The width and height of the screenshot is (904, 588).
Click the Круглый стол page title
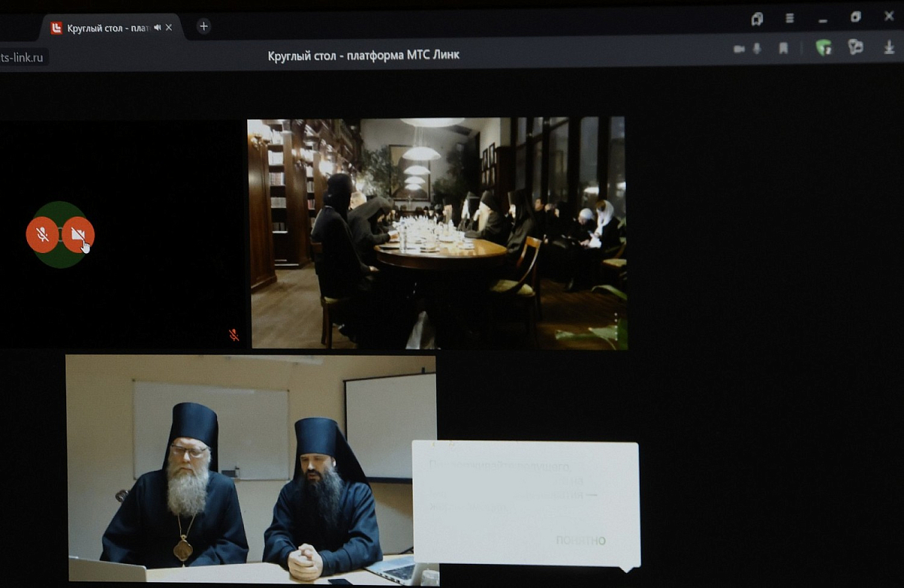363,55
